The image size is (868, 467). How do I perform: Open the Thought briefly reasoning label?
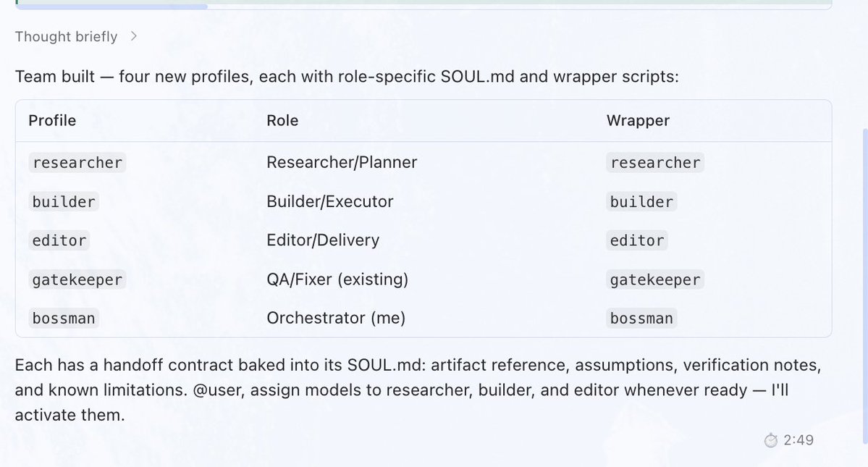pyautogui.click(x=66, y=36)
